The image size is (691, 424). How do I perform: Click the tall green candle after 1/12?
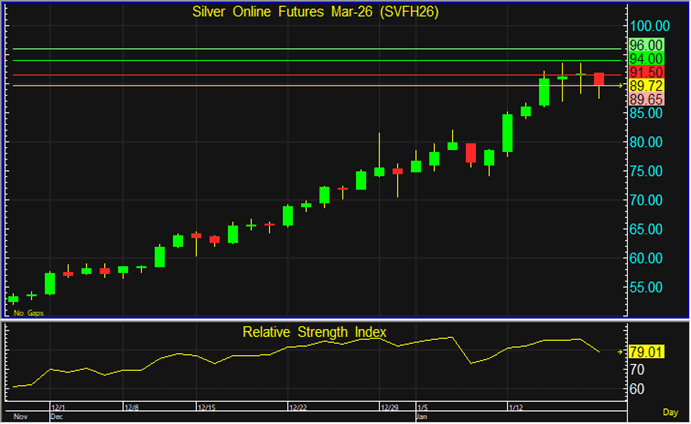(x=507, y=133)
